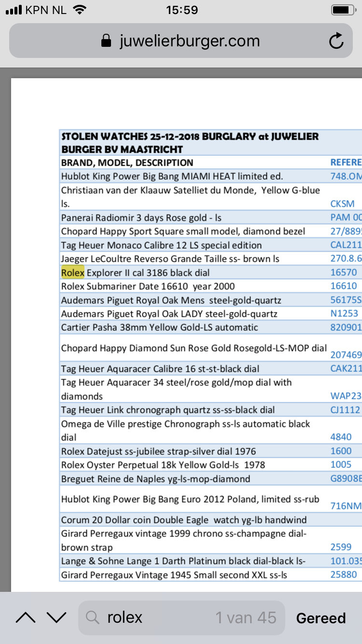
Task: Go to next search match arrow
Action: pos(56,617)
